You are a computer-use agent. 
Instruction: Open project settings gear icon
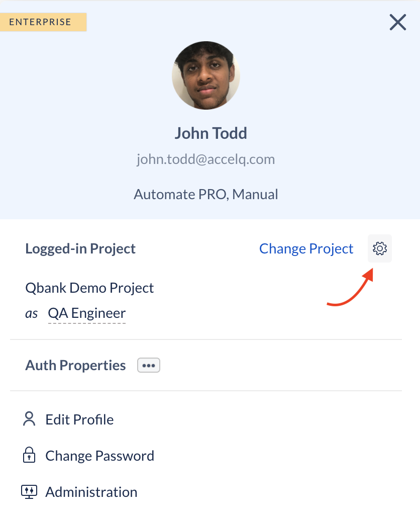click(x=380, y=248)
